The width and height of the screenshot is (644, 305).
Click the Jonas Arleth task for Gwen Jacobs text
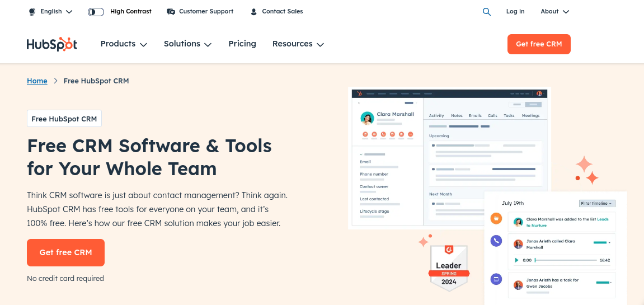552,283
